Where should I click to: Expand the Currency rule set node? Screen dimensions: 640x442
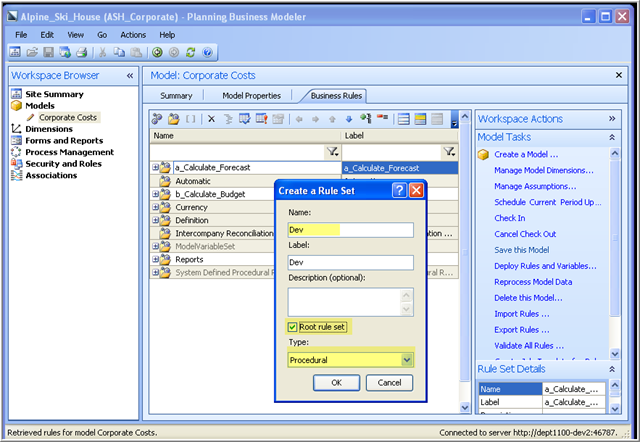tap(155, 207)
